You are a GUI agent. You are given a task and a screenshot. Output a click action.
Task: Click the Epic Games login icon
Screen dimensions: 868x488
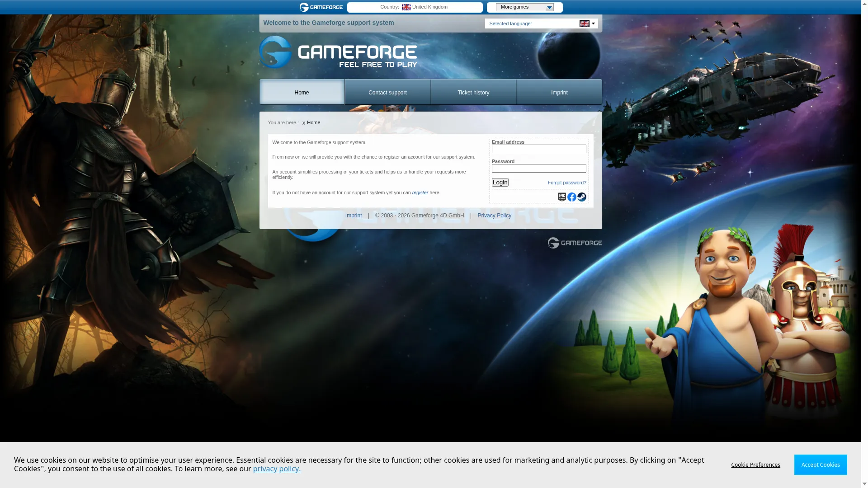(x=562, y=197)
